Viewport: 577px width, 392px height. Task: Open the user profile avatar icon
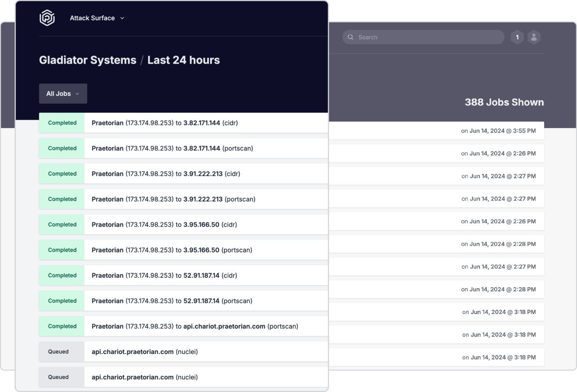(x=534, y=37)
